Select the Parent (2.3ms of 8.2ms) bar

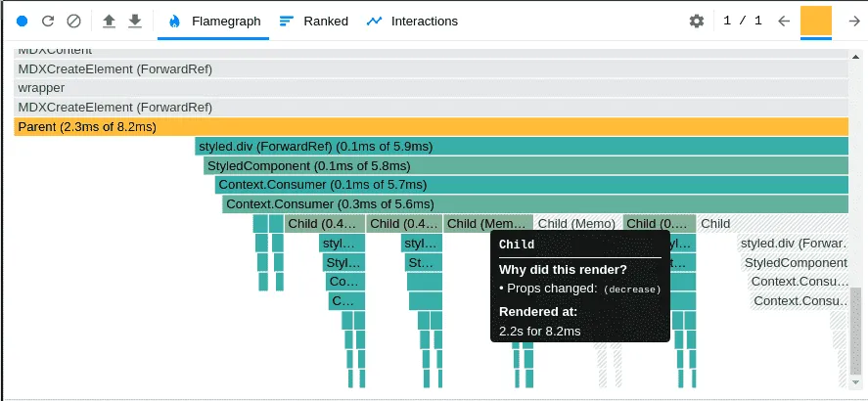coord(431,127)
